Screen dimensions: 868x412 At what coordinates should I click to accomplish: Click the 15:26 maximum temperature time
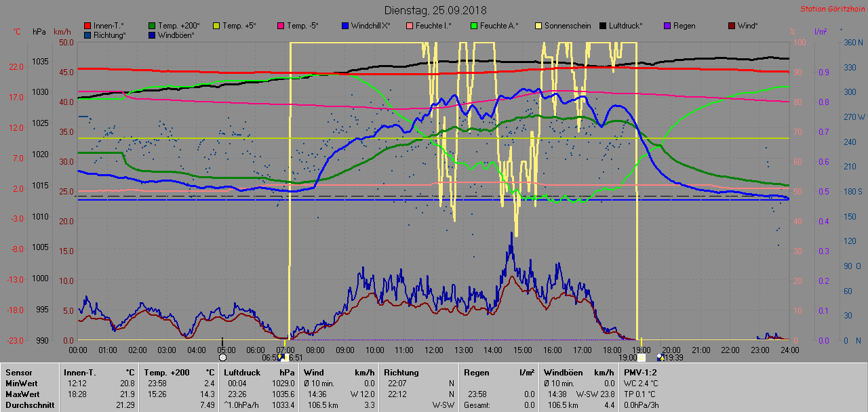click(x=157, y=394)
